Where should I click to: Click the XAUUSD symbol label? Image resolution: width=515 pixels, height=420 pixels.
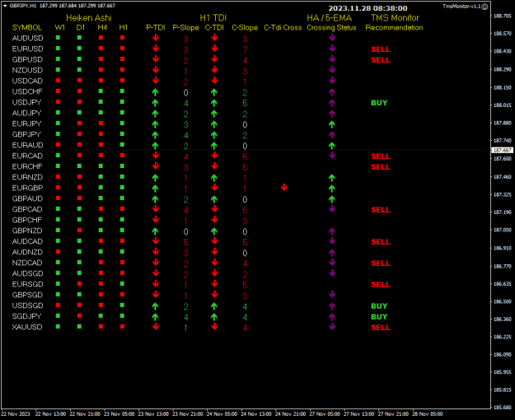click(27, 327)
